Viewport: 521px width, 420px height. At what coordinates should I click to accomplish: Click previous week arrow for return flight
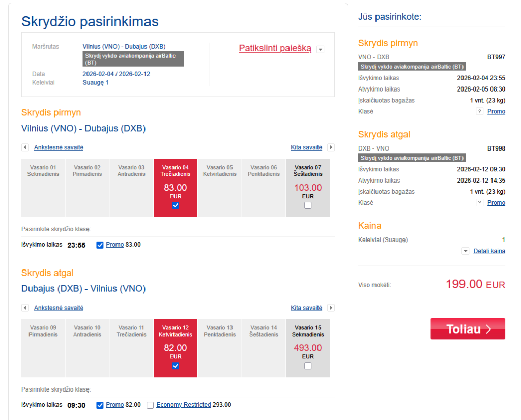tap(25, 308)
